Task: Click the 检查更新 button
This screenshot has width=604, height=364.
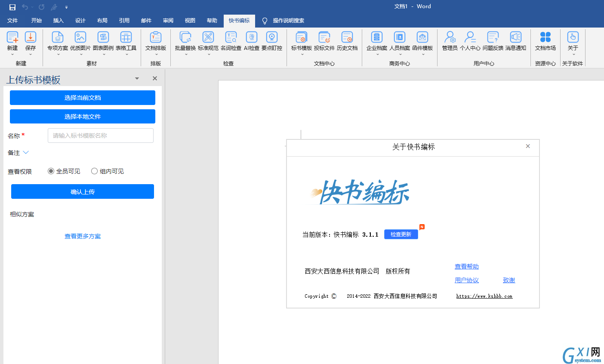Action: [x=401, y=234]
